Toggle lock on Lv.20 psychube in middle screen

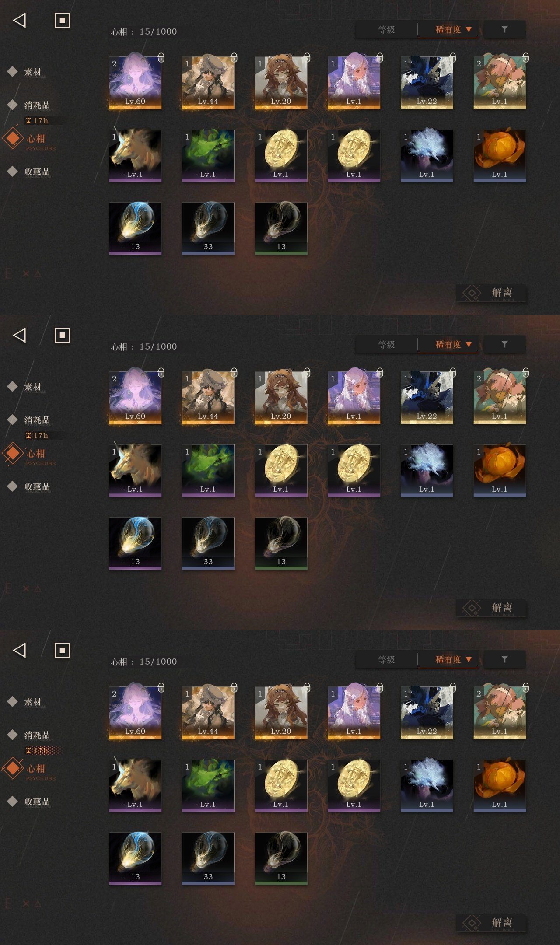point(307,372)
